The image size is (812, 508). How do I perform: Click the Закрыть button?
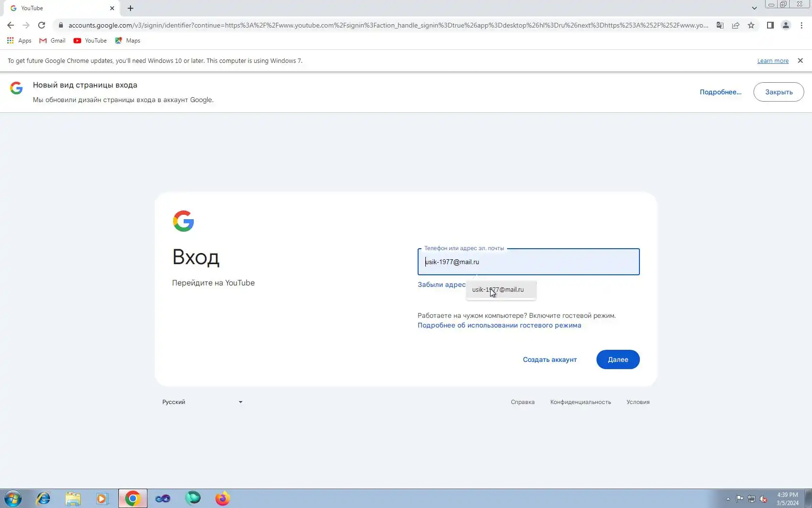[779, 92]
